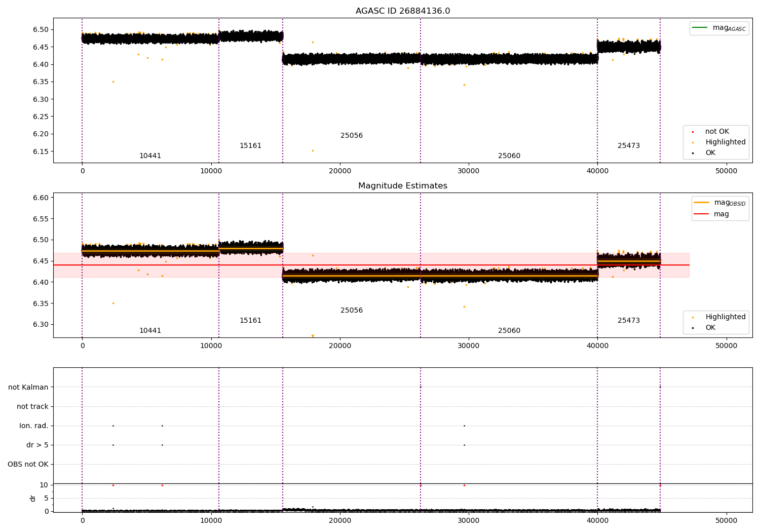Click the dr tick label 5 in bottom panel

coord(47,499)
